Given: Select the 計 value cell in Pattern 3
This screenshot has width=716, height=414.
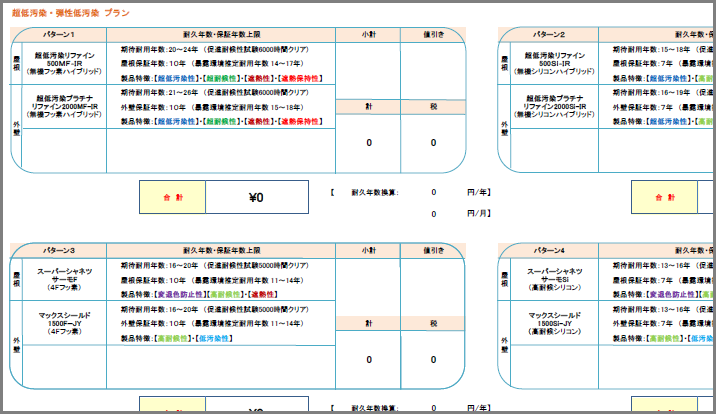Looking at the screenshot, I should [368, 358].
